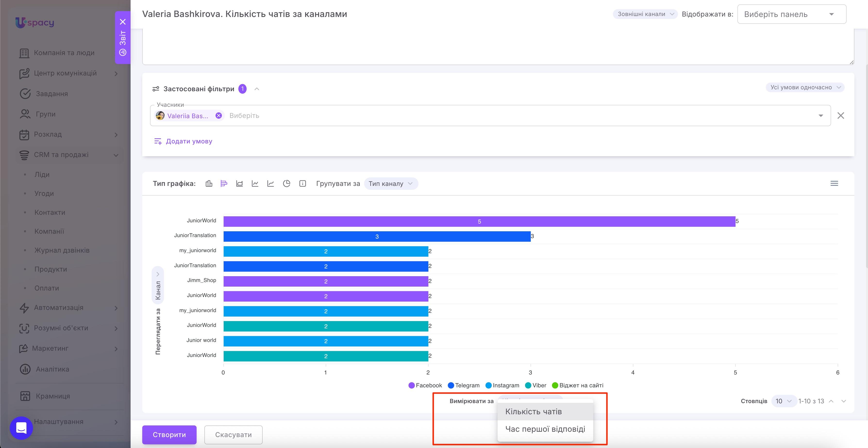This screenshot has width=868, height=448.
Task: Choose Час першої відповіді option
Action: point(545,429)
